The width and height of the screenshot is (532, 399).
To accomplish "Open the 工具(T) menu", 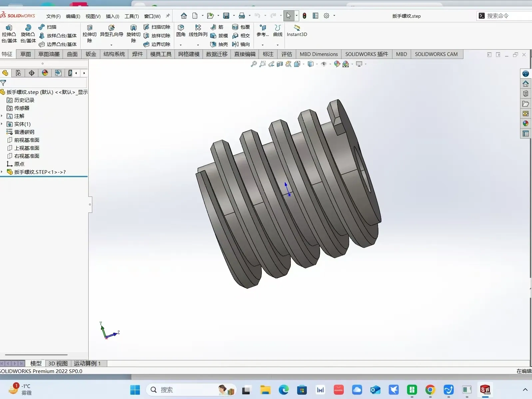I will 132,16.
